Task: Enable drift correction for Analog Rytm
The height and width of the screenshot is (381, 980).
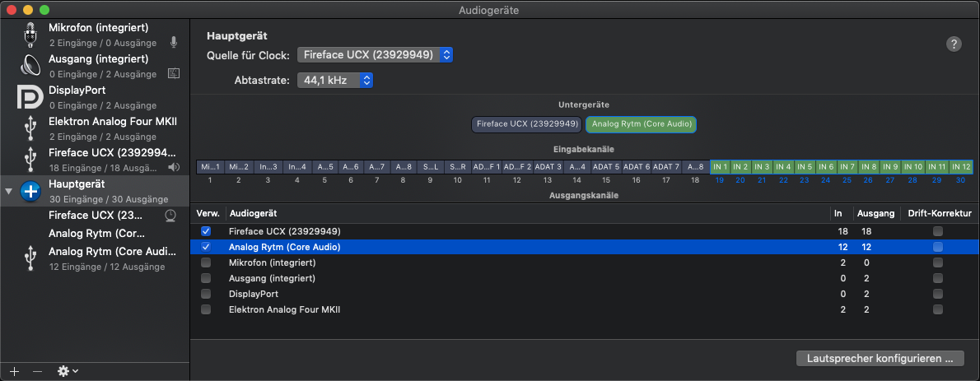Action: [x=938, y=247]
